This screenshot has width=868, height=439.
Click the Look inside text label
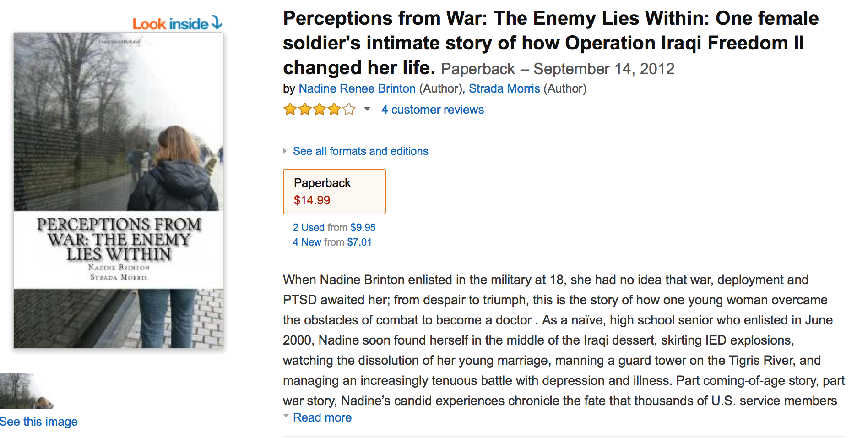(170, 24)
